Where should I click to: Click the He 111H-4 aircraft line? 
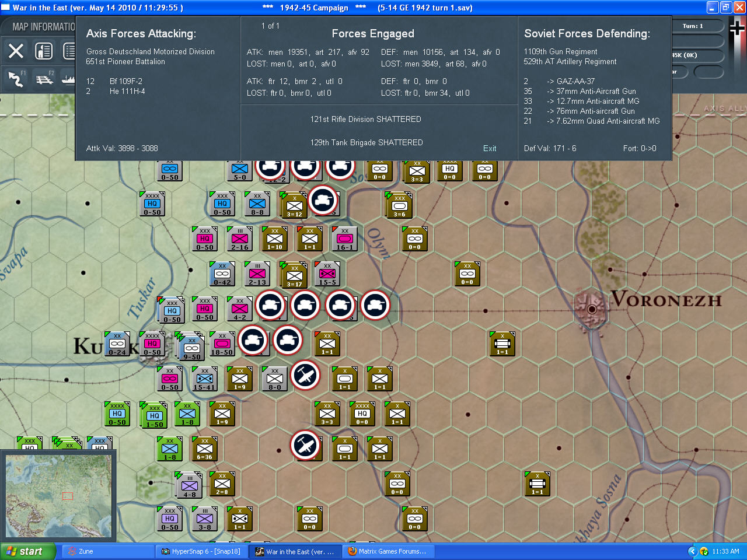tap(116, 91)
